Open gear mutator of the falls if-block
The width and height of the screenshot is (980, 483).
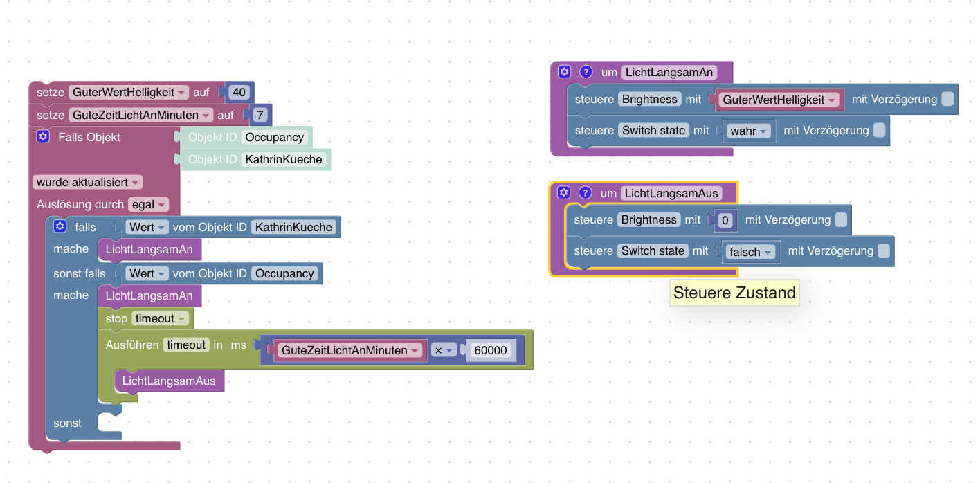60,226
